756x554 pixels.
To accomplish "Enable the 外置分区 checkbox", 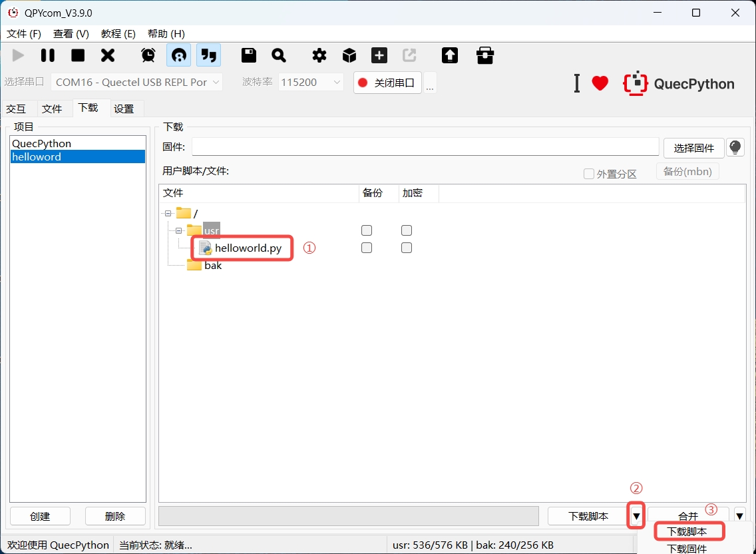I will click(x=589, y=174).
